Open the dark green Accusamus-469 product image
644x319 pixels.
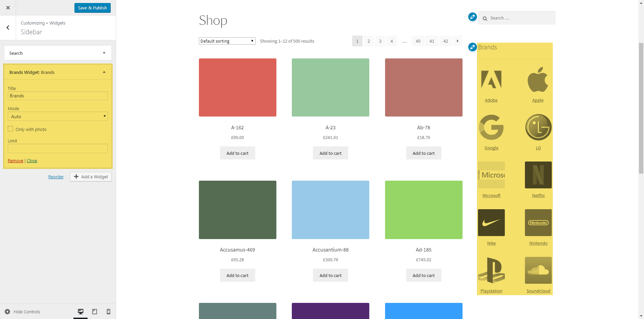click(237, 210)
